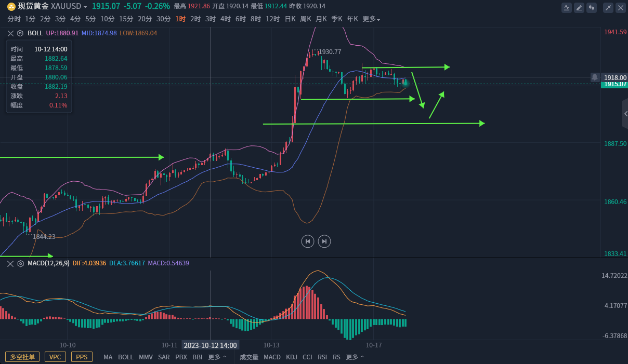Step to next candle with the skip-forward button
Screen dimensions: 628x364
pyautogui.click(x=324, y=241)
